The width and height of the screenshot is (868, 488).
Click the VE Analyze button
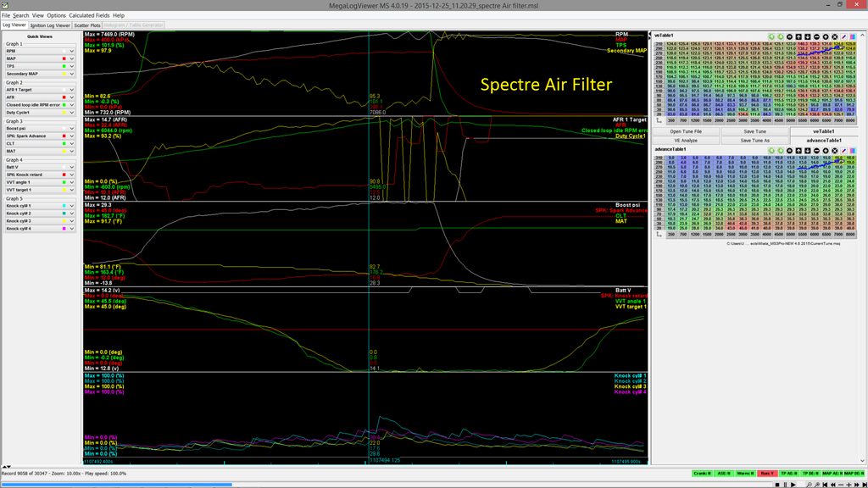click(x=687, y=141)
